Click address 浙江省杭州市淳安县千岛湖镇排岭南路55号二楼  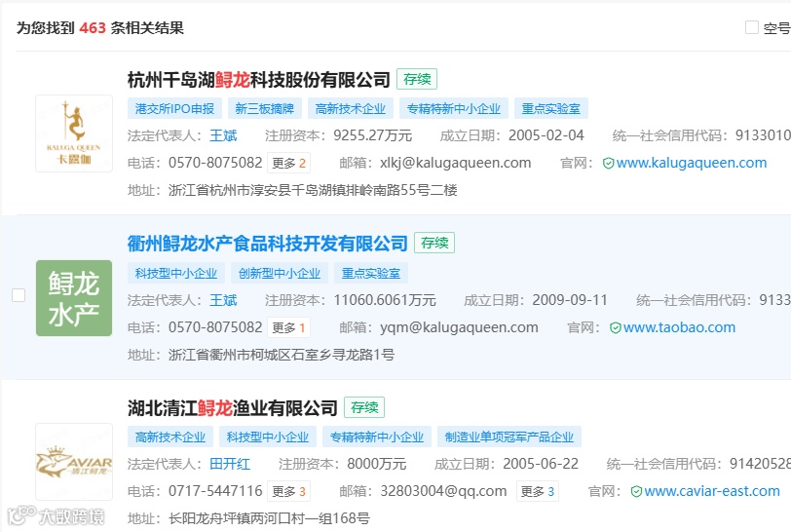[x=313, y=190]
